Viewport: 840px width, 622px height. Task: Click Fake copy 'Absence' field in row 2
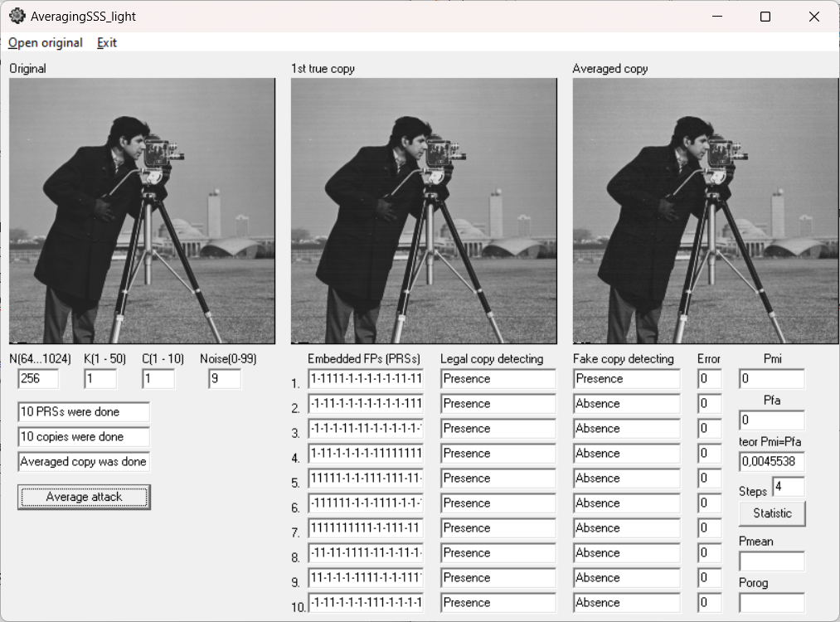(x=627, y=403)
